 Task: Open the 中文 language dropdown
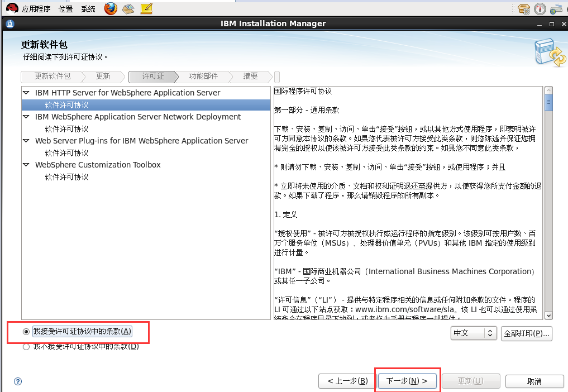(473, 333)
